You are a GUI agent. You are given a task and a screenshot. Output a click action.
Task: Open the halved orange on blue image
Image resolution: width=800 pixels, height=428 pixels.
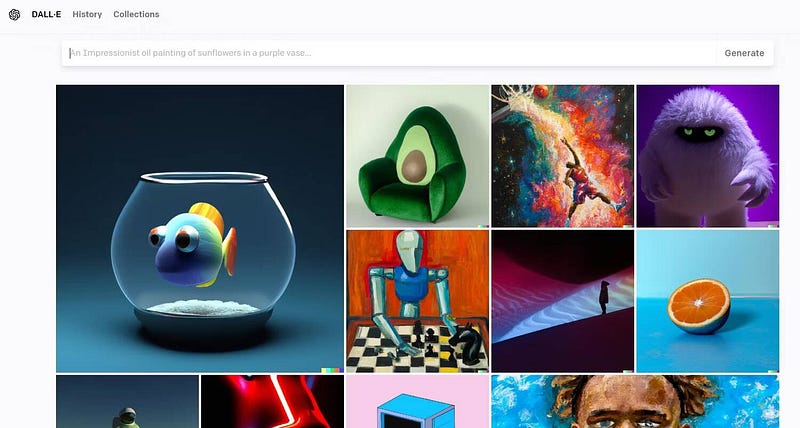point(708,301)
